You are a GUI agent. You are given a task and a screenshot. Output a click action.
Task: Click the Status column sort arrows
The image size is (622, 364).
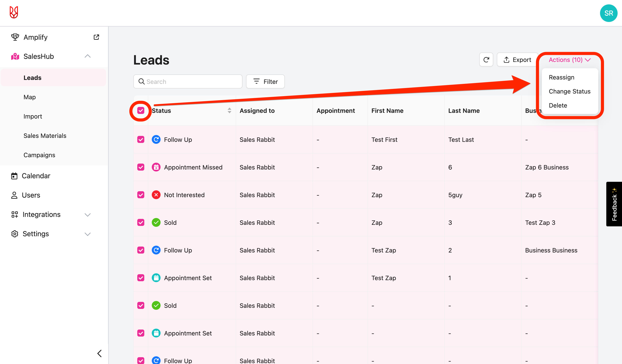pyautogui.click(x=229, y=111)
